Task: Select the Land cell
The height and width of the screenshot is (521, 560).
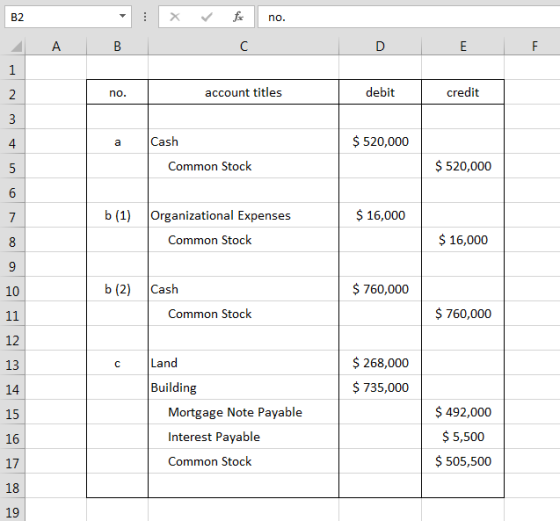Action: coord(244,363)
